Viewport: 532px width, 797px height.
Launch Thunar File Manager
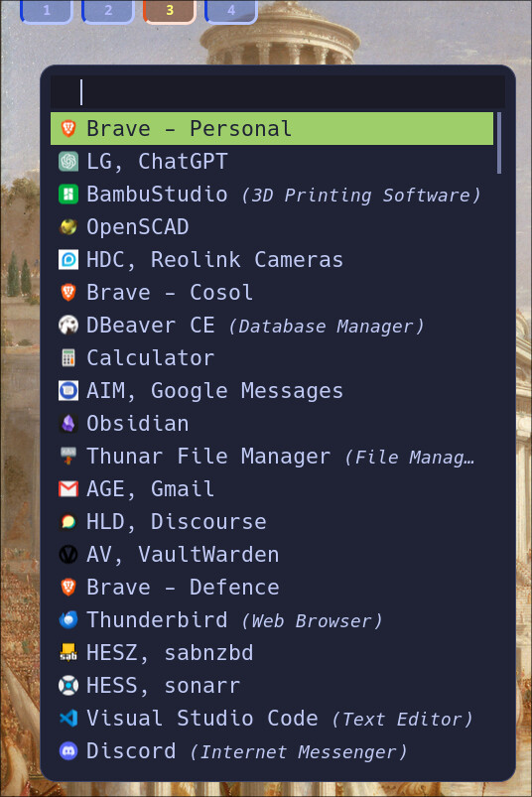click(272, 456)
